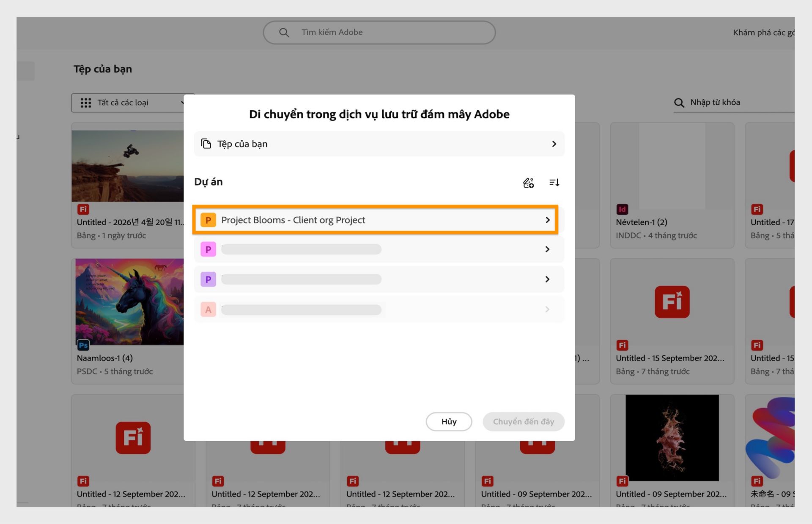
Task: Open the colorful swirl 未命名 thumbnail
Action: click(771, 438)
